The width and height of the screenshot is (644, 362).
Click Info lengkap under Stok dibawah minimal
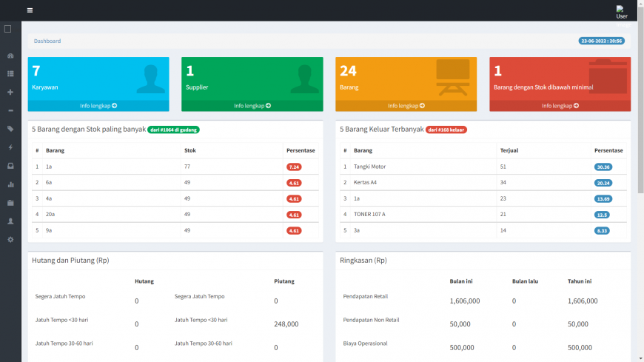click(560, 106)
